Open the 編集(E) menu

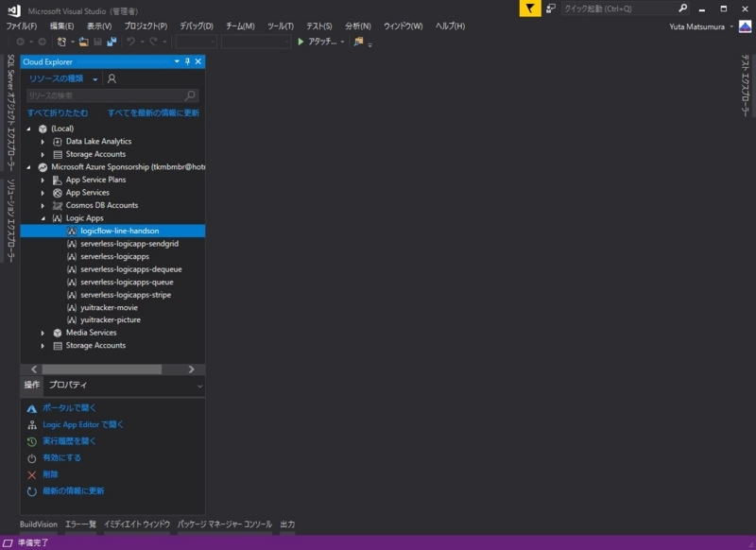point(61,26)
